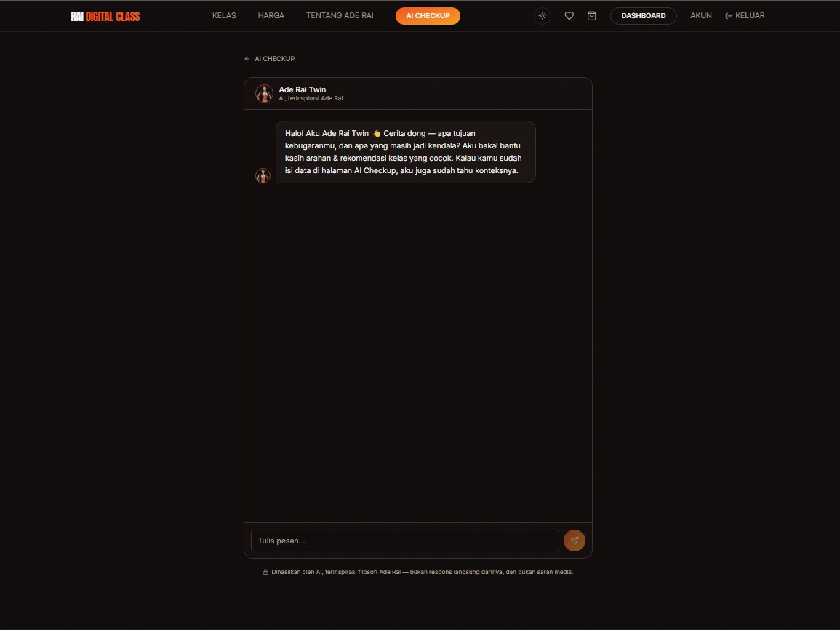Click the back arrow icon before AI Checkup
840x630 pixels.
click(x=247, y=59)
